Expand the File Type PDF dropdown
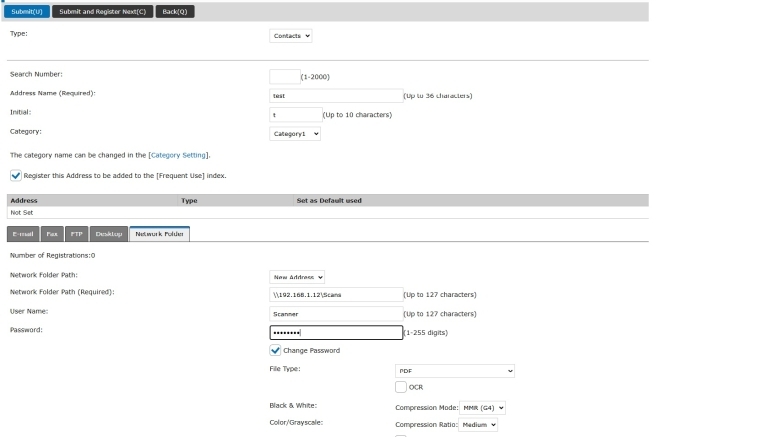 tap(454, 370)
